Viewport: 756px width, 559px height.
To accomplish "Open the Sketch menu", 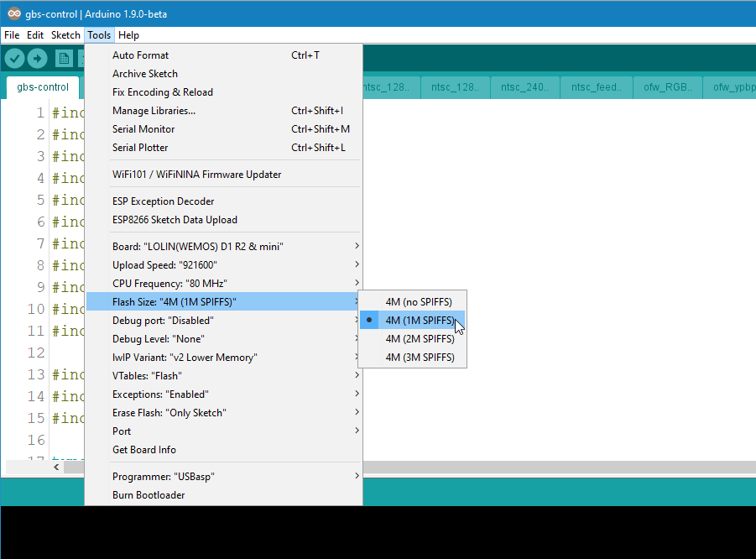I will [x=65, y=34].
